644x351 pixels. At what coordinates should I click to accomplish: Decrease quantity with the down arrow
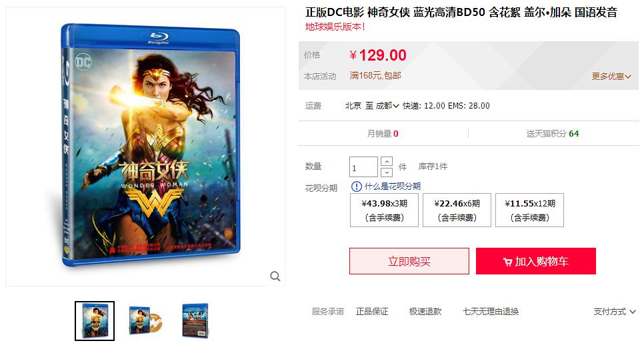[387, 173]
